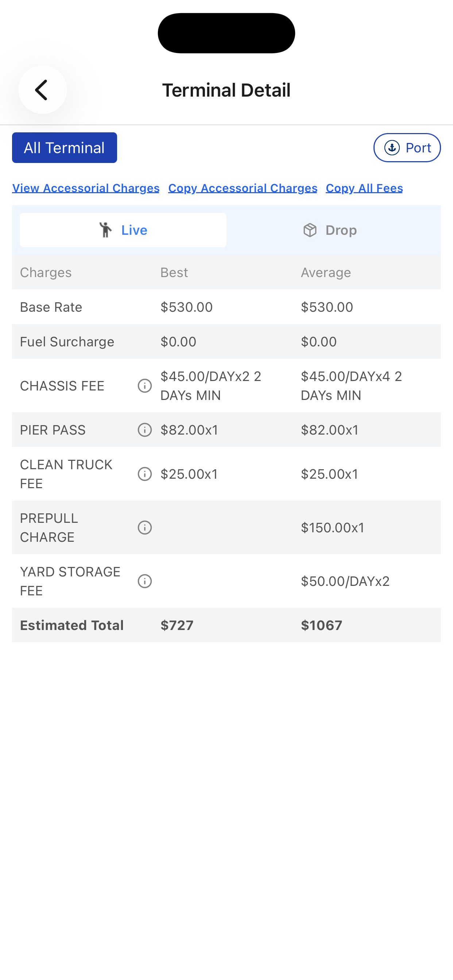Viewport: 453px width, 980px height.
Task: Select the All Terminal button
Action: 64,148
